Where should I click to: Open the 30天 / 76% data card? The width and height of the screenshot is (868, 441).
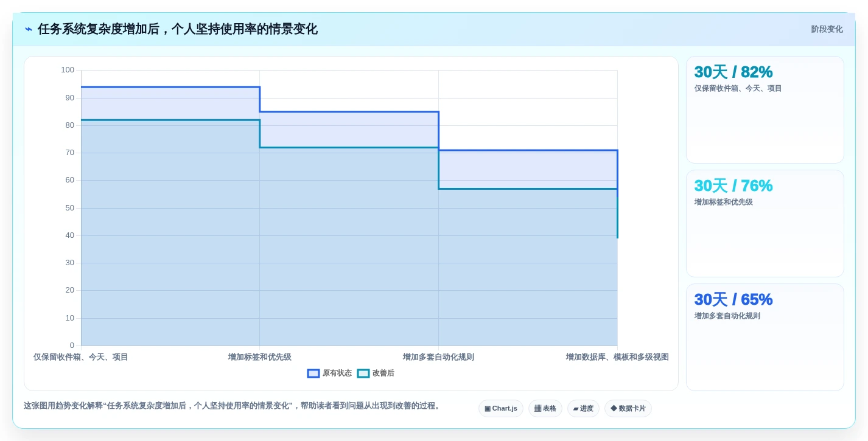tap(765, 223)
